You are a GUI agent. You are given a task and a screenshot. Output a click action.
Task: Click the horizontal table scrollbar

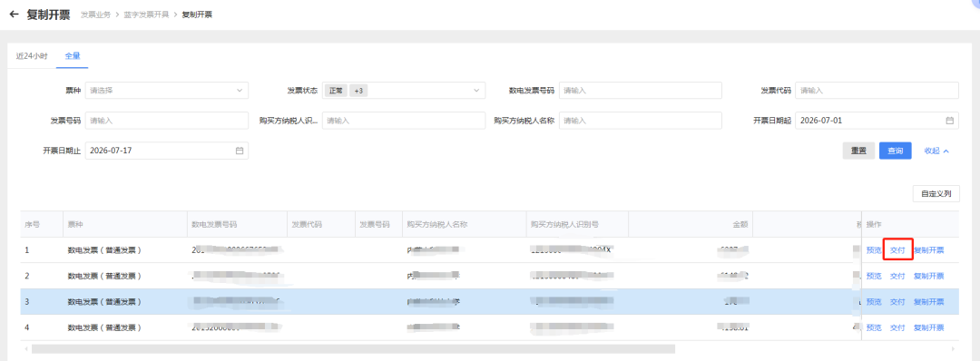(x=353, y=348)
